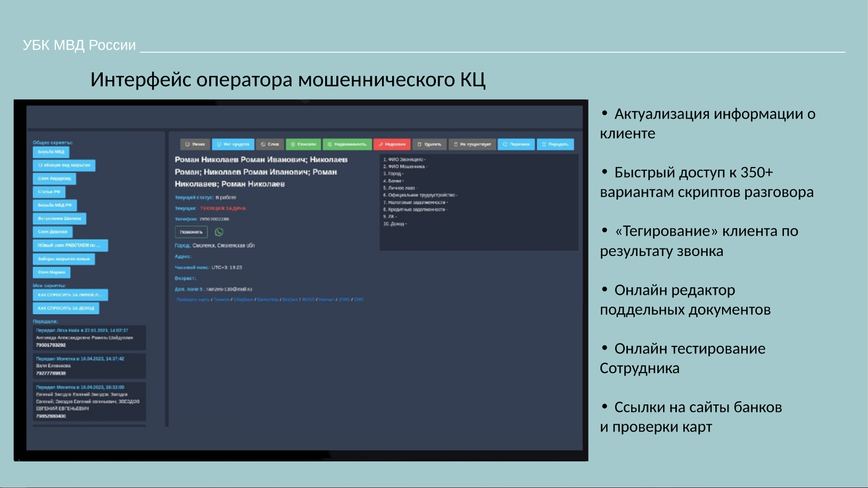The image size is (868, 488).
Task: Click the green WhatsApp icon
Action: pyautogui.click(x=219, y=232)
